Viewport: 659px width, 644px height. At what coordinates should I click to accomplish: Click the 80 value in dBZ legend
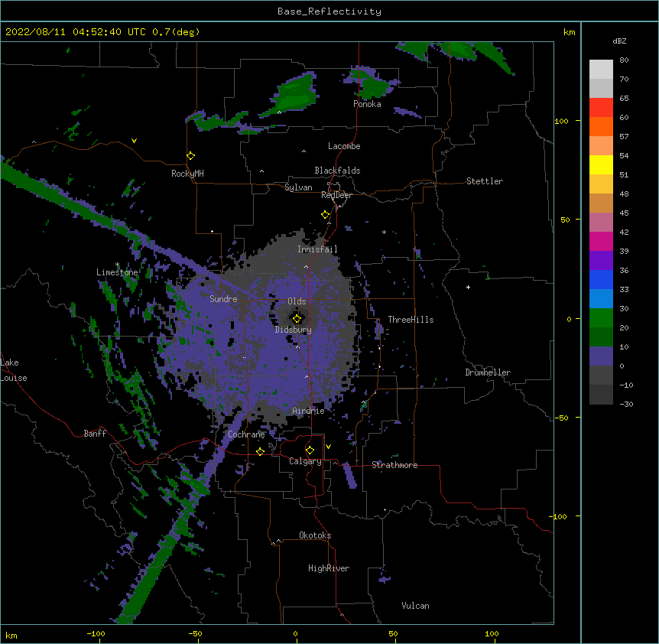[624, 60]
